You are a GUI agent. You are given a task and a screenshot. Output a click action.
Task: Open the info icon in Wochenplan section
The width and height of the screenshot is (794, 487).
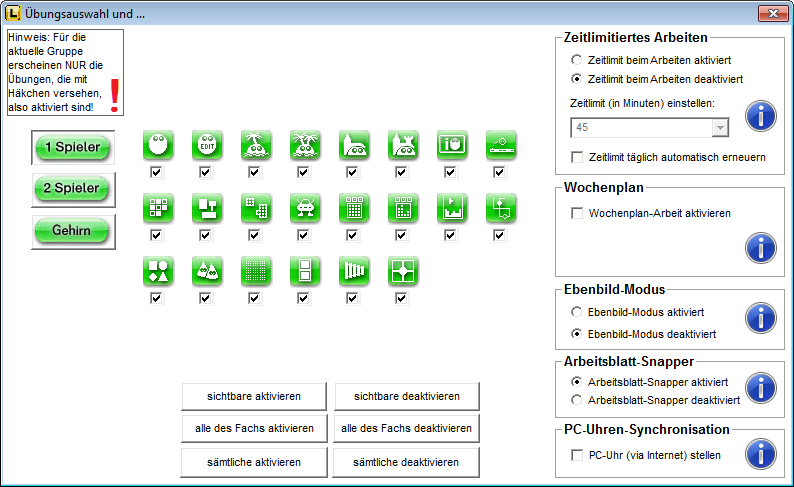point(761,246)
